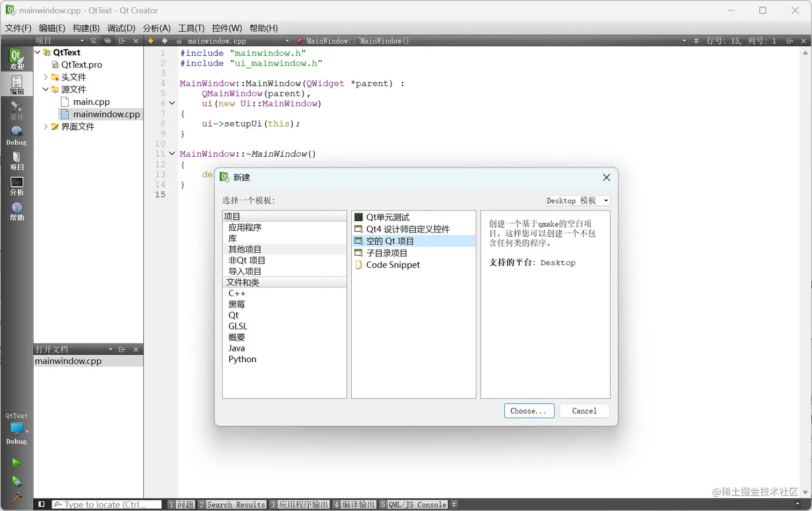812x511 pixels.
Task: Fold the code block at line 6
Action: click(172, 103)
